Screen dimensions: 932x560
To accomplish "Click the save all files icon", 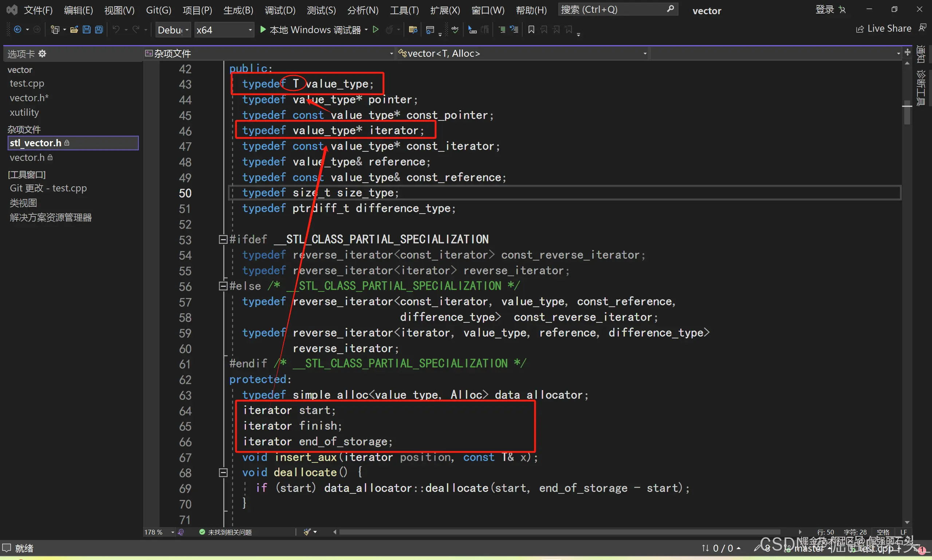I will pos(99,29).
